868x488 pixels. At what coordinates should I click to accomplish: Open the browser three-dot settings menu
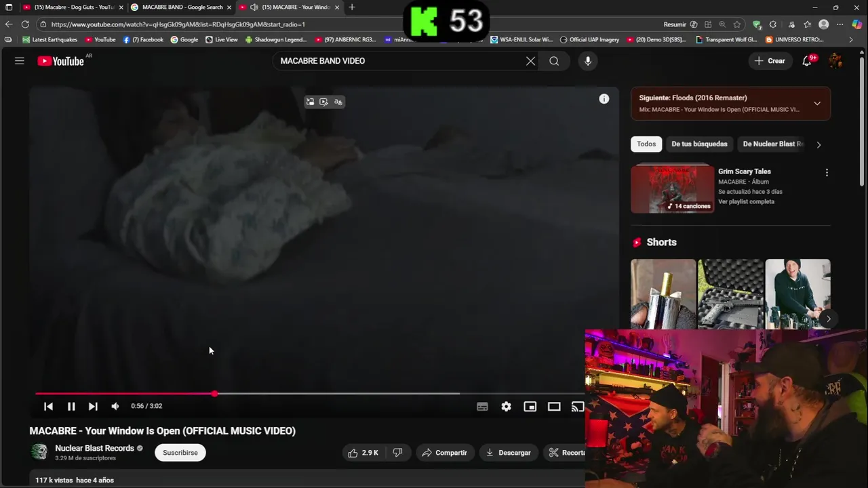pyautogui.click(x=840, y=24)
